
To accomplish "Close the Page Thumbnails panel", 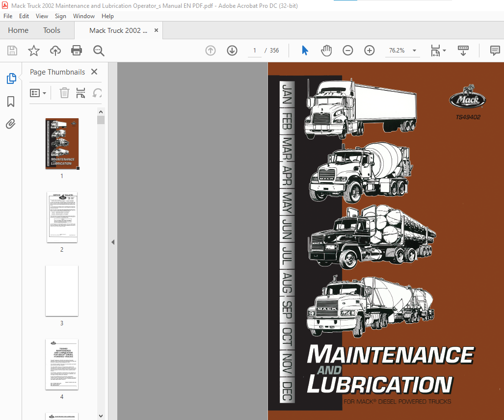I will tap(94, 72).
